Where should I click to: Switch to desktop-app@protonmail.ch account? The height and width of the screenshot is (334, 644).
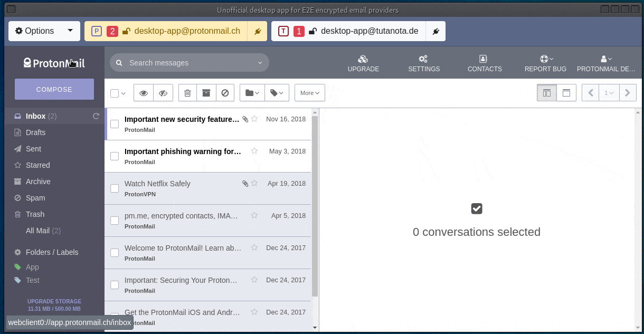167,31
